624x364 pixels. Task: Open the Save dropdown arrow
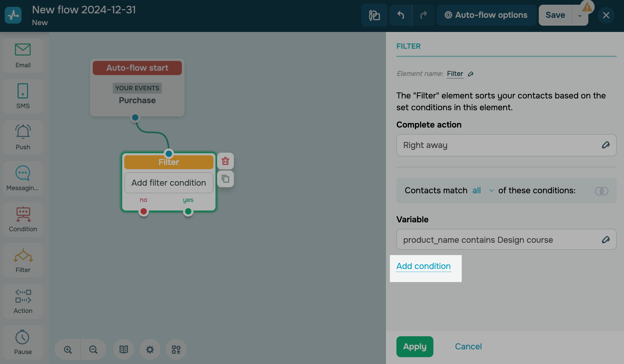(580, 16)
